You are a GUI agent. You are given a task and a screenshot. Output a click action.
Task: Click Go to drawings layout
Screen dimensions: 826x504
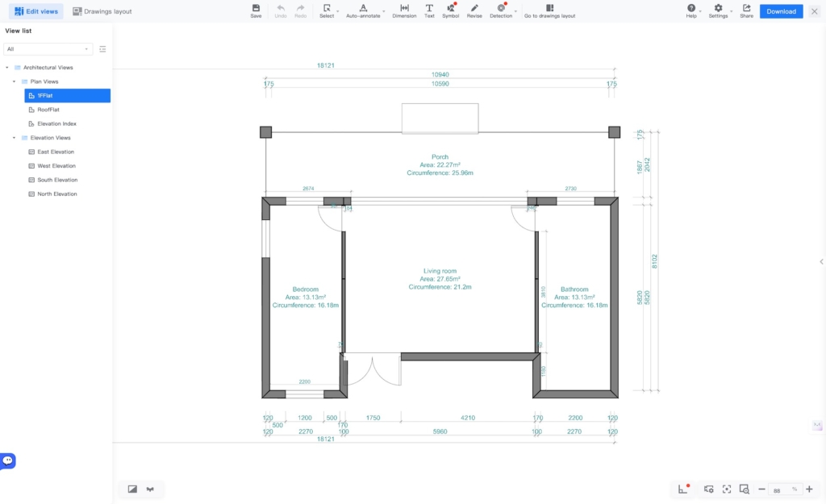pos(549,11)
